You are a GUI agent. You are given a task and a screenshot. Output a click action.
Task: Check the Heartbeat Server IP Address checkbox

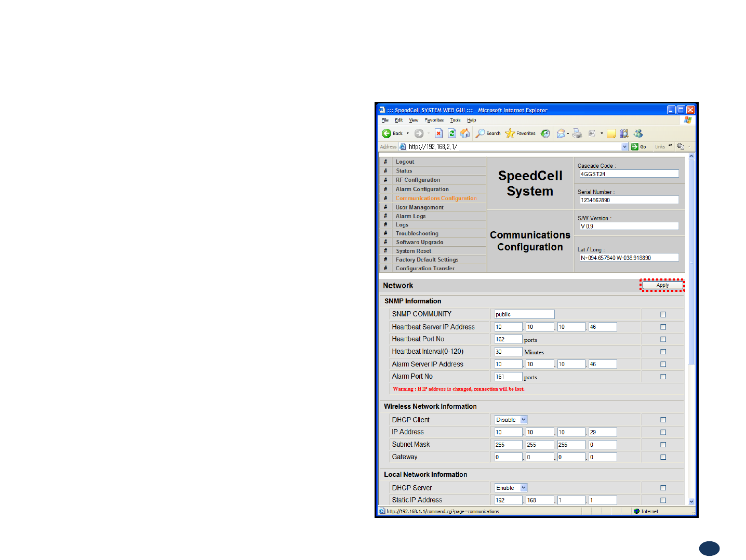(663, 327)
